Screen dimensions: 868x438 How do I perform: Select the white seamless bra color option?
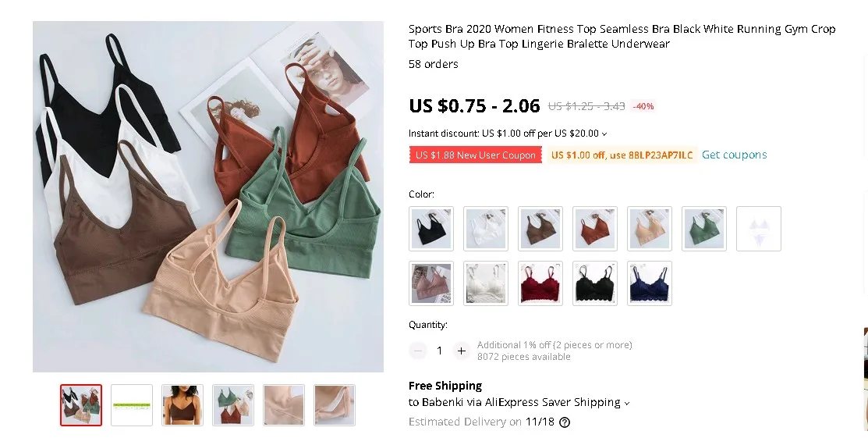click(486, 229)
